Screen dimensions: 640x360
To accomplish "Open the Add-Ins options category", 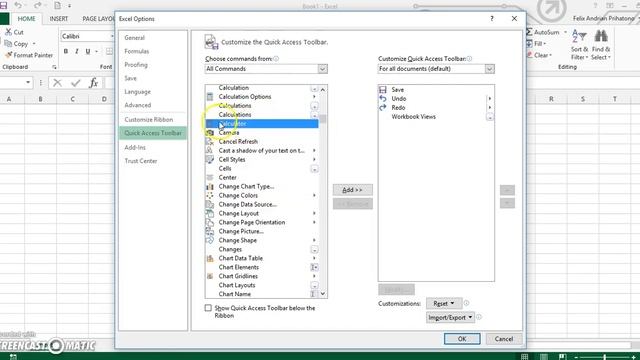I will point(135,147).
